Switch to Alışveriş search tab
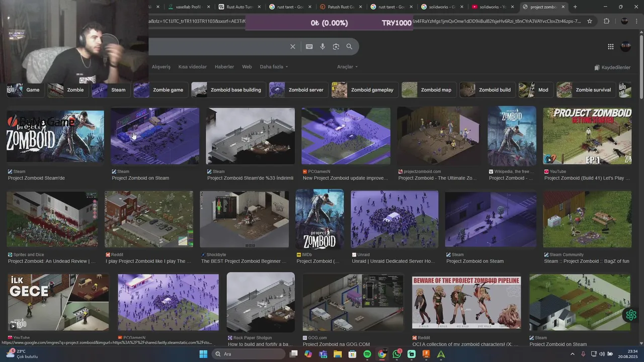This screenshot has height=362, width=644. pyautogui.click(x=161, y=67)
